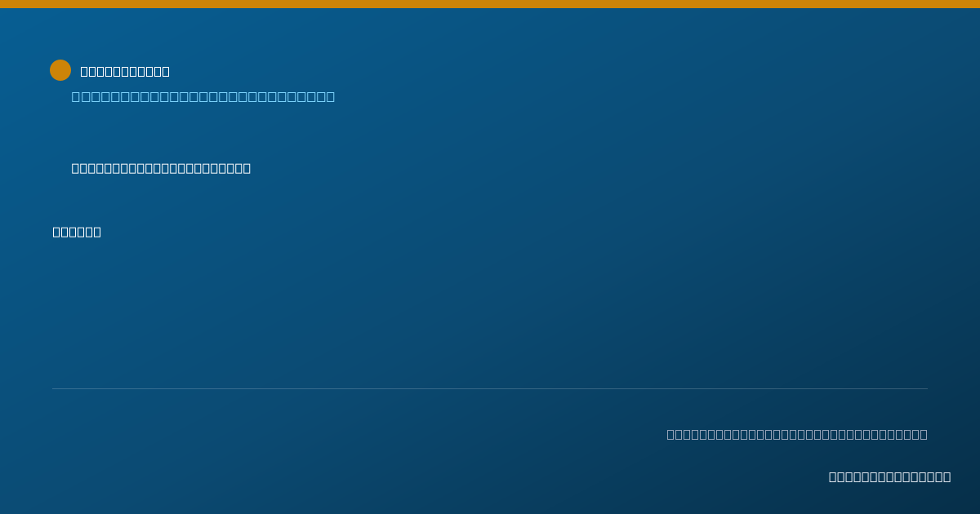Select the short white label above the divider
The height and width of the screenshot is (514, 980).
pos(77,232)
